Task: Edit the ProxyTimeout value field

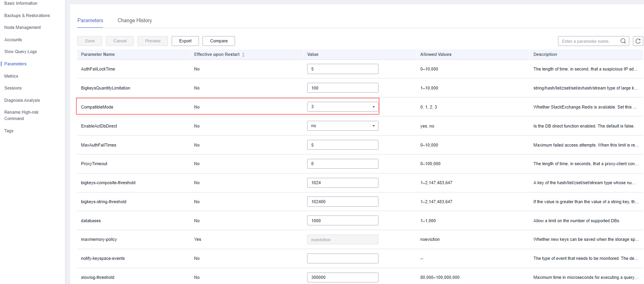Action: pos(342,164)
